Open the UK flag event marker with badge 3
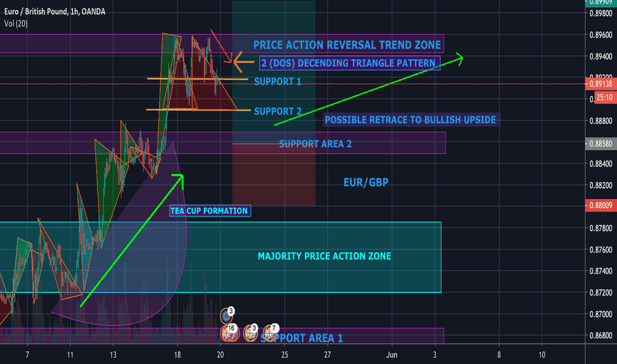The width and height of the screenshot is (617, 364). [x=251, y=332]
